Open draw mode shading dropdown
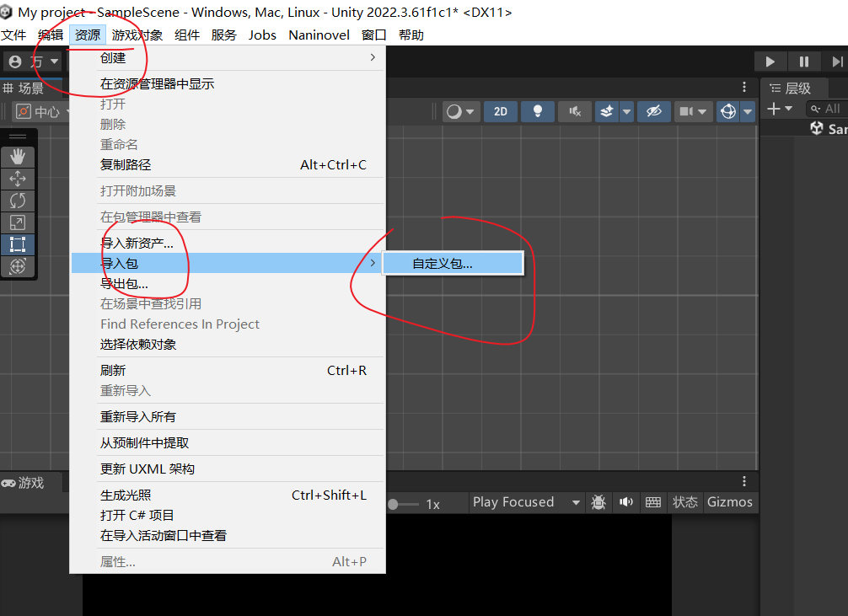This screenshot has width=848, height=616. pos(460,111)
